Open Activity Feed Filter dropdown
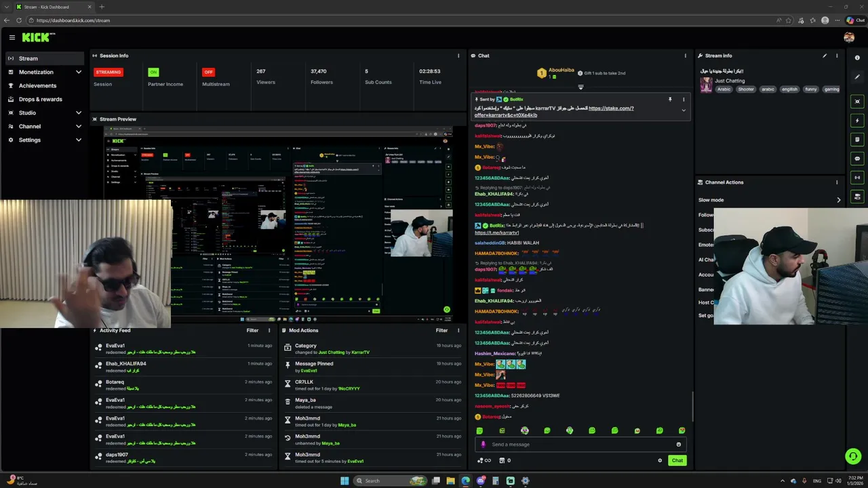Image resolution: width=868 pixels, height=488 pixels. (252, 330)
